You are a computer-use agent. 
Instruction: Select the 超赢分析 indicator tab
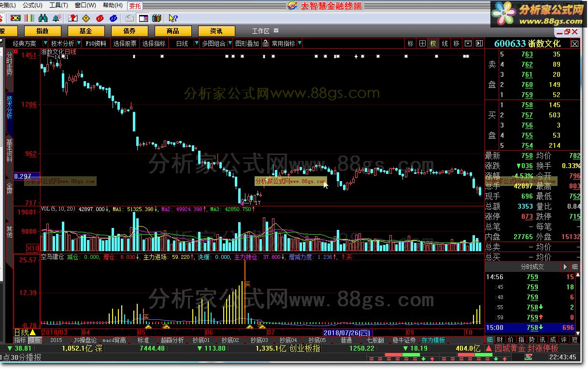tap(172, 340)
